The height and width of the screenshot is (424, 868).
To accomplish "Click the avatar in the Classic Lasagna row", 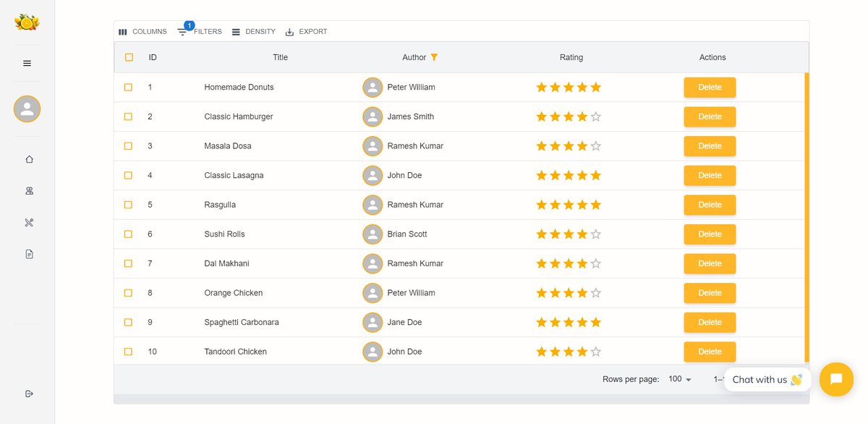I will coord(373,176).
